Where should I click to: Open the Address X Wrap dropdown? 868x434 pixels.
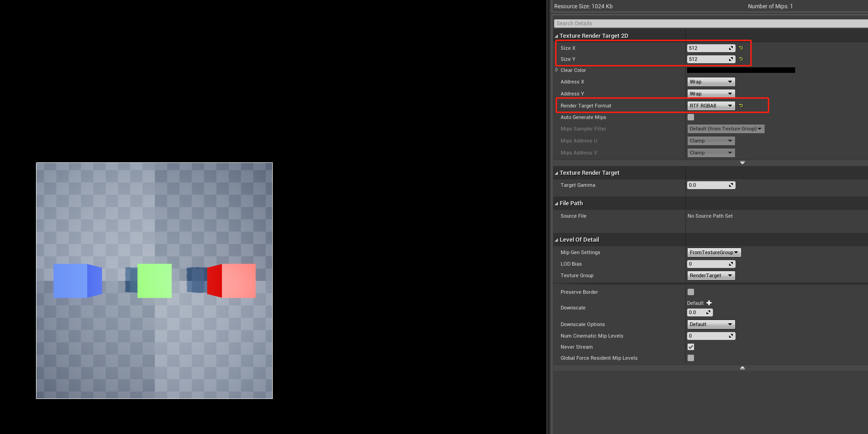711,82
